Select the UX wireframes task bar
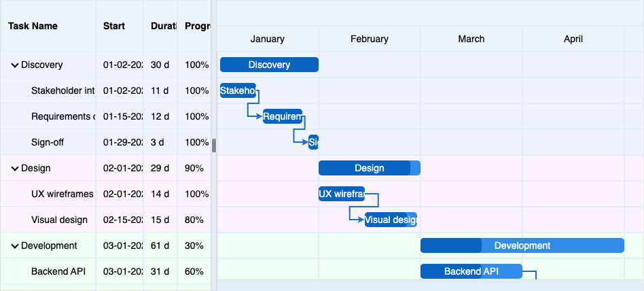Viewport: 644px width, 291px height. pyautogui.click(x=341, y=194)
